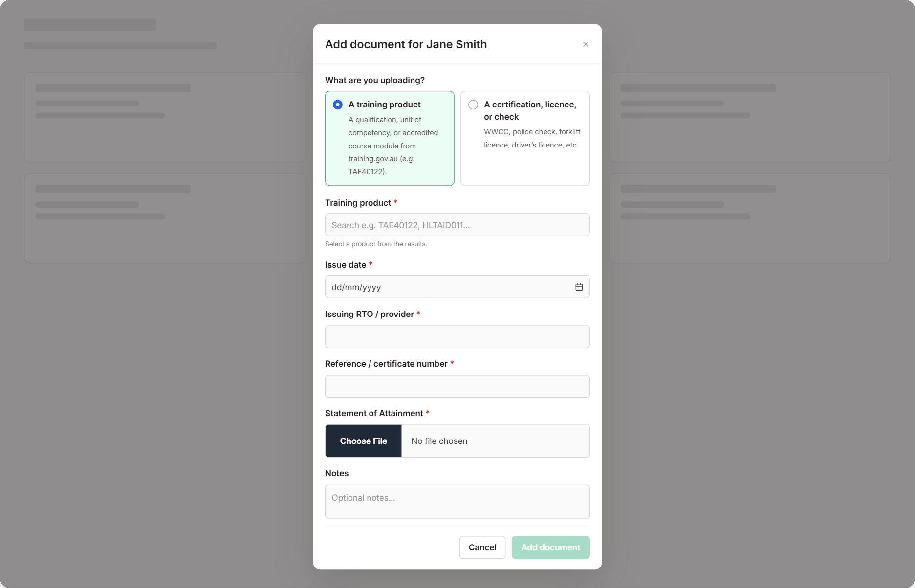Click the 'What are you uploading?' label
Viewport: 915px width, 588px height.
(375, 80)
